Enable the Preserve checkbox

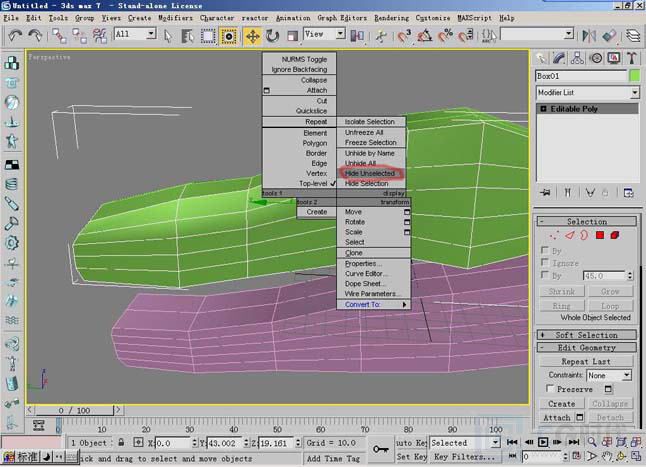point(550,388)
